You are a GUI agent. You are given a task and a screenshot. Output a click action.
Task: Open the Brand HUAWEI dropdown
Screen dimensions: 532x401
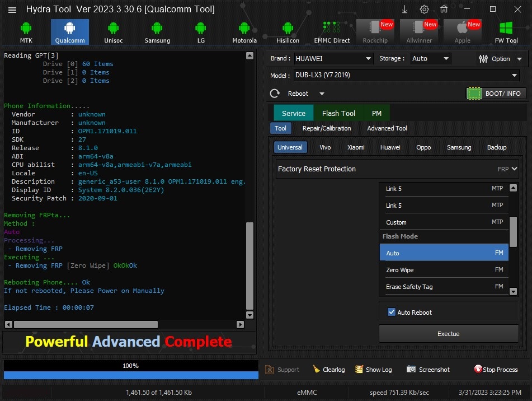333,58
